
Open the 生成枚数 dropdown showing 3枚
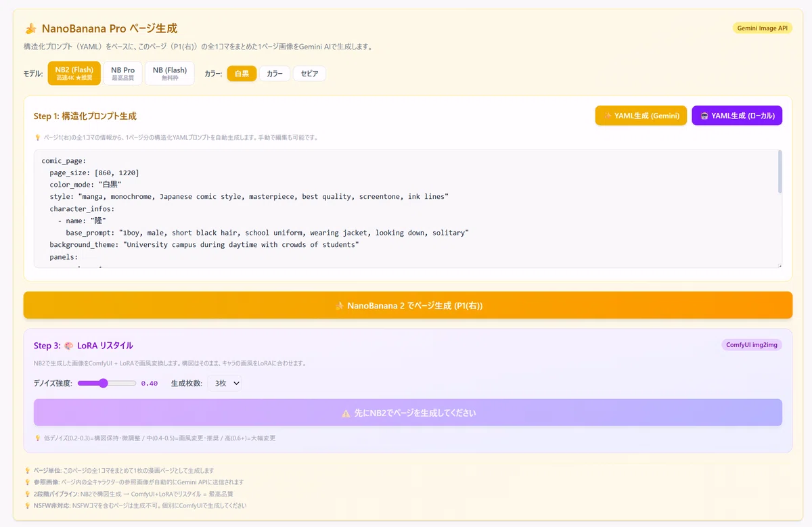[225, 383]
